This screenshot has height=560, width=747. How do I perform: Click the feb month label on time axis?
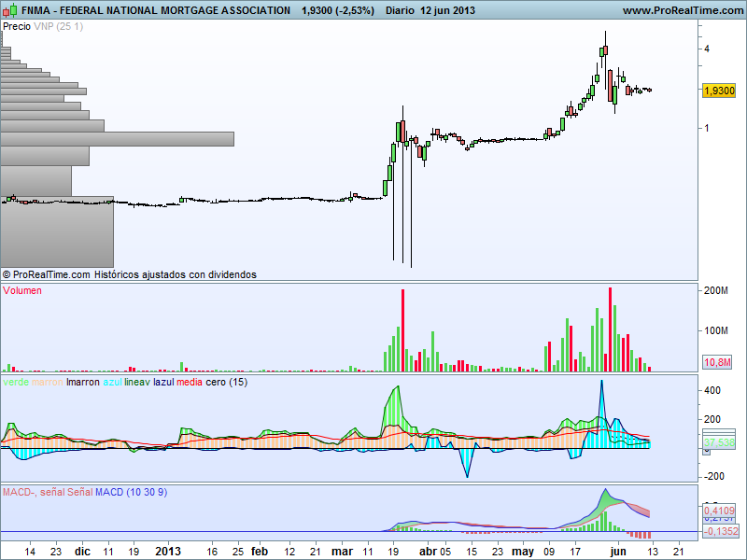coord(260,551)
